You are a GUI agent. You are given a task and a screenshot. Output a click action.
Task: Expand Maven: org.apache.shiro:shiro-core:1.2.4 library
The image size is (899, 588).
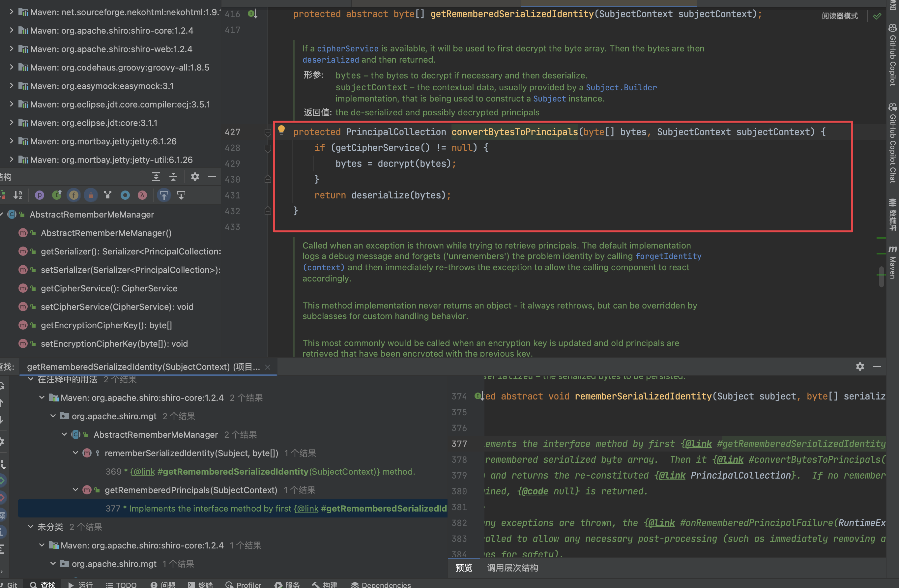(x=11, y=30)
